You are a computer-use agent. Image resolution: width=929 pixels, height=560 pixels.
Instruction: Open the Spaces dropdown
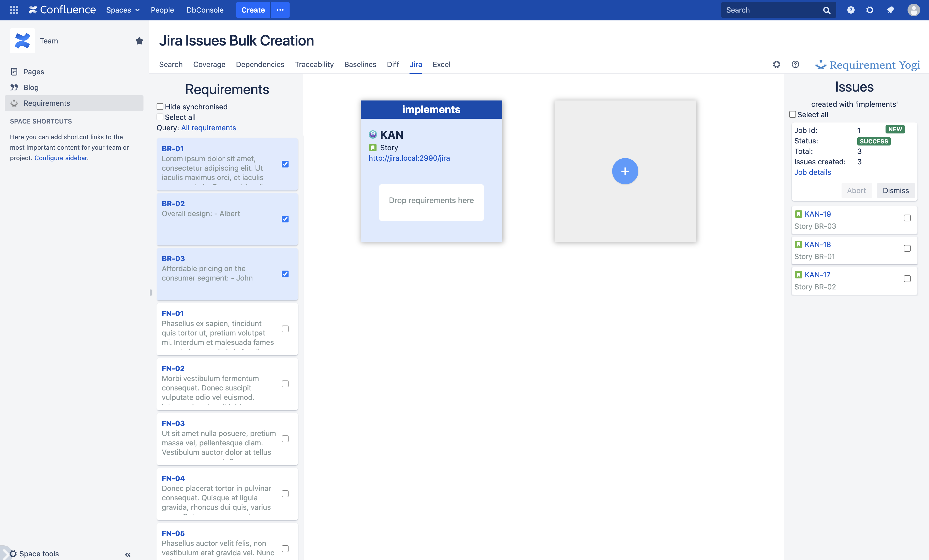[123, 10]
